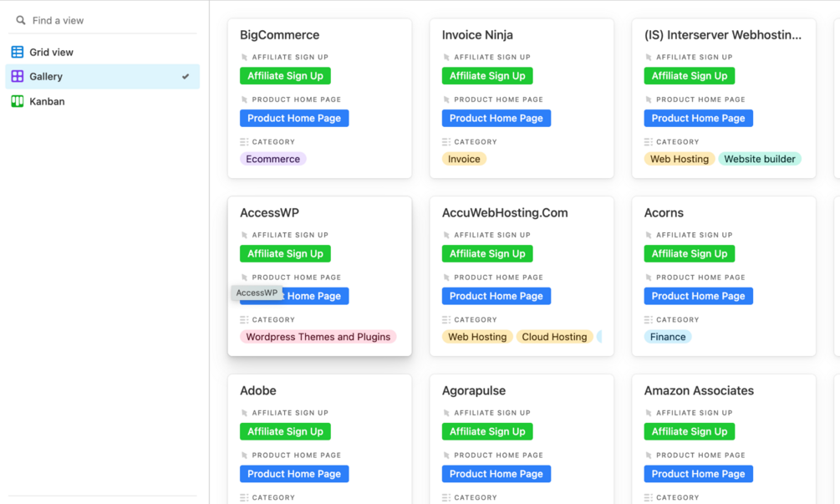Click the Website builder tag
Viewport: 840px width, 504px height.
[x=760, y=159]
